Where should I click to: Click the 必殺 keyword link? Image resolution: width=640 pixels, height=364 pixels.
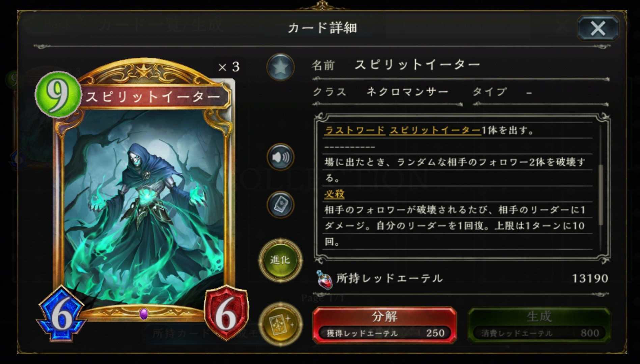[x=334, y=194]
